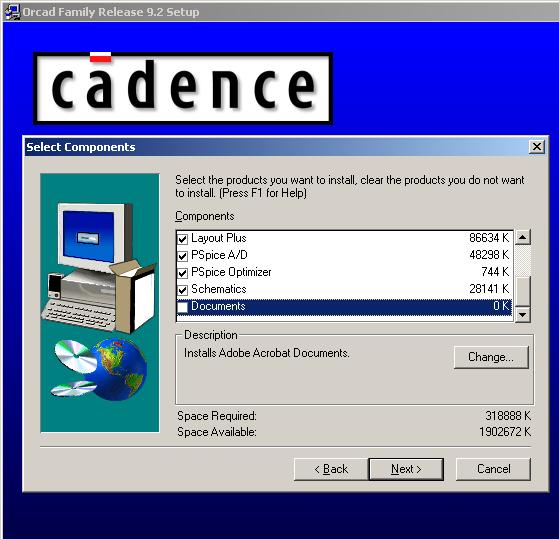
Task: Disable the PSpice Optimizer checkbox
Action: point(183,273)
